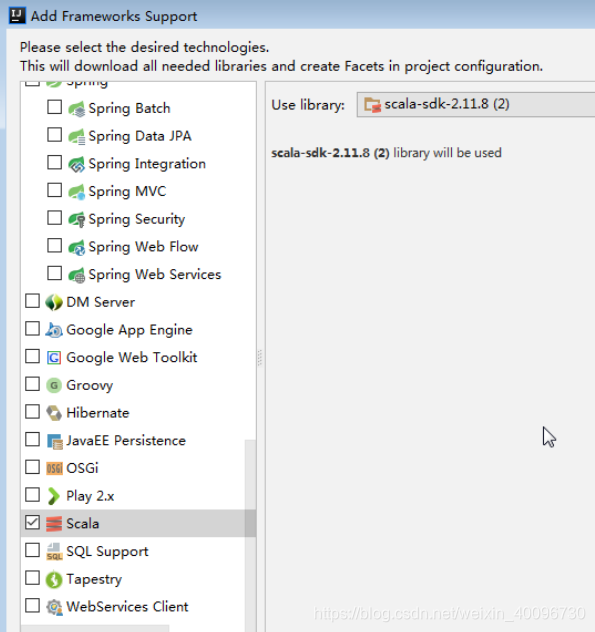Select the Play 2.x label
The height and width of the screenshot is (632, 595).
90,497
